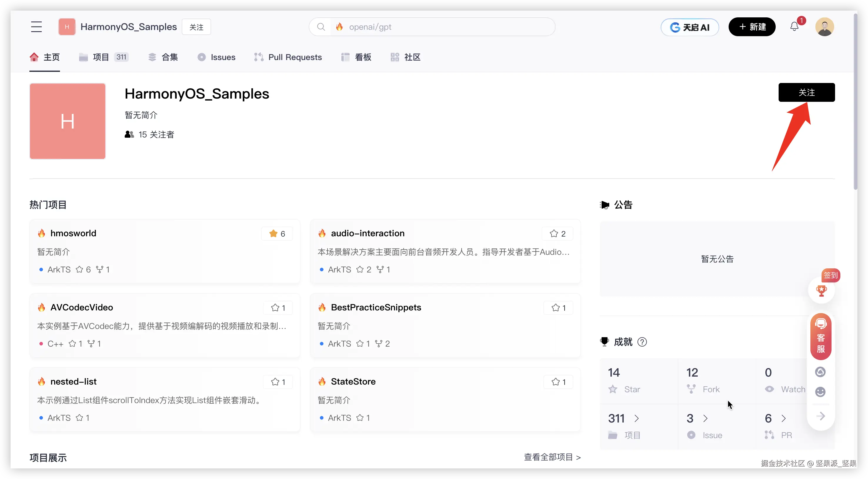
Task: Click the notification bell icon
Action: (794, 27)
